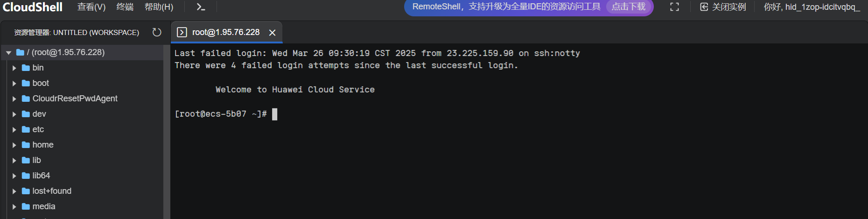Select the dev folder in tree
The width and height of the screenshot is (868, 219).
(39, 114)
